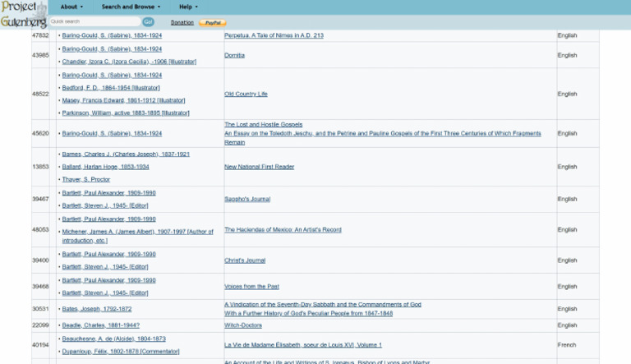Open author Chandler, Izora C. [Illustrator] link
This screenshot has width=631, height=364.
point(129,62)
